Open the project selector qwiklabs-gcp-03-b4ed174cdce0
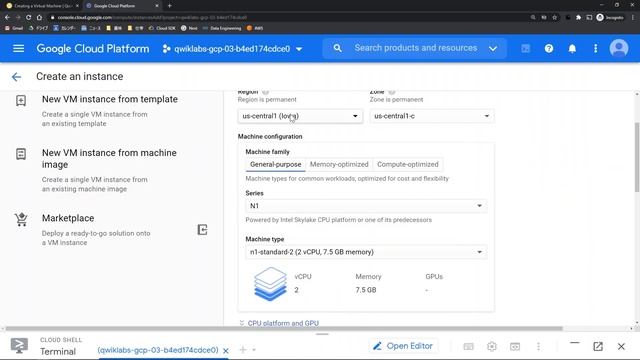 pos(232,49)
